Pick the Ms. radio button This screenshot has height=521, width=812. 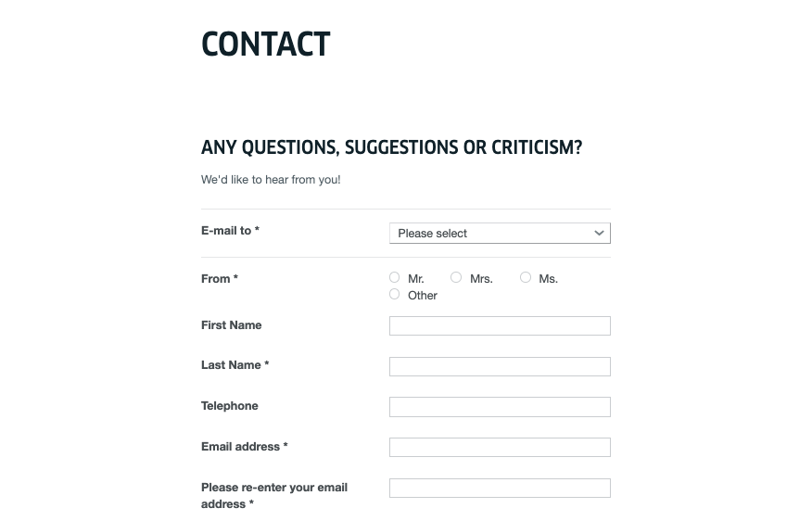(526, 277)
